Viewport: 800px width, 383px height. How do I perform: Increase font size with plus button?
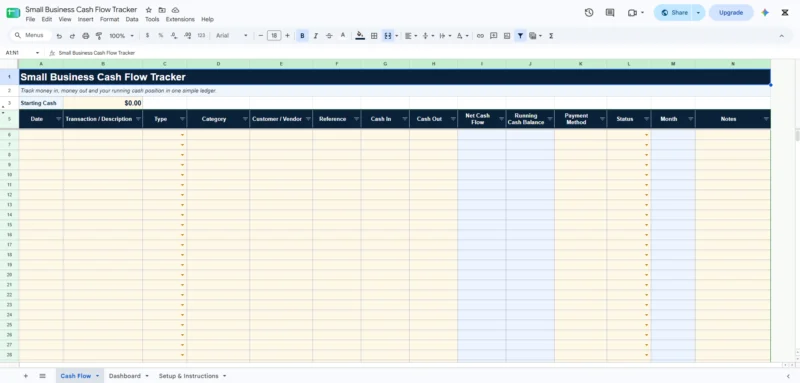pos(287,36)
